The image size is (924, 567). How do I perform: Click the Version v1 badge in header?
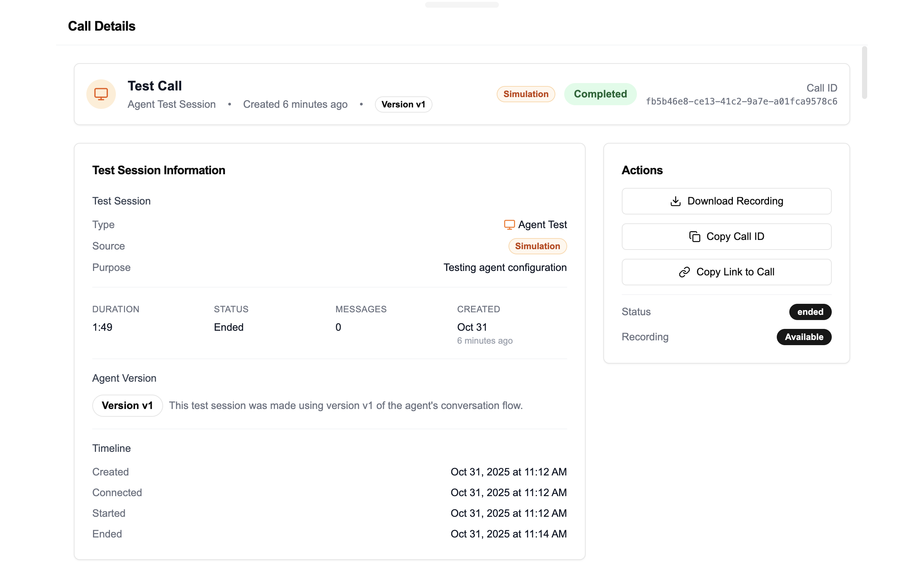point(403,104)
